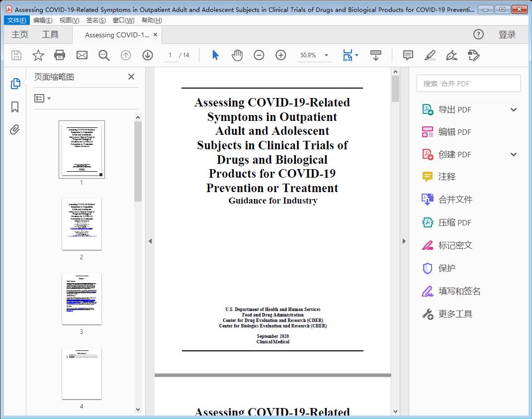Open the help question mark
Image resolution: width=532 pixels, height=419 pixels.
[478, 34]
